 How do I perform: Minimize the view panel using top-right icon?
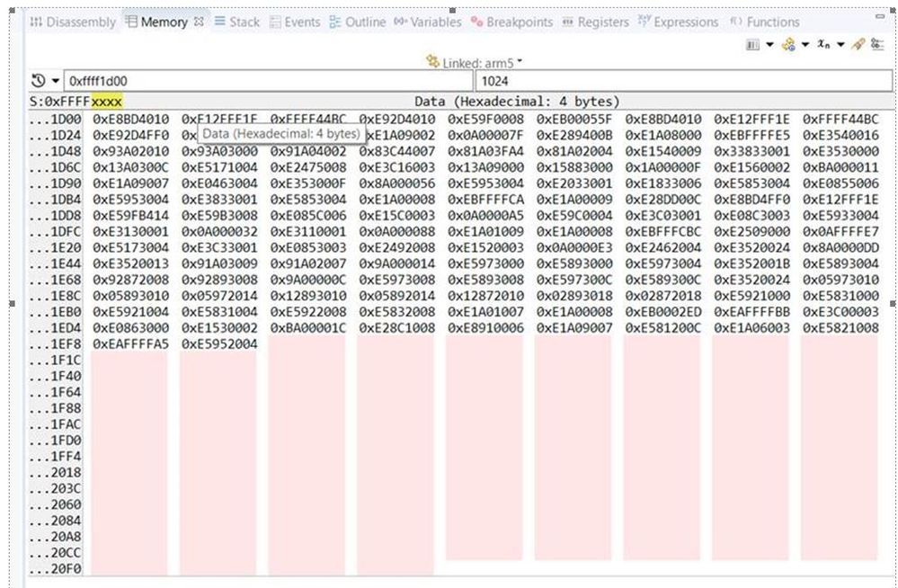click(880, 16)
